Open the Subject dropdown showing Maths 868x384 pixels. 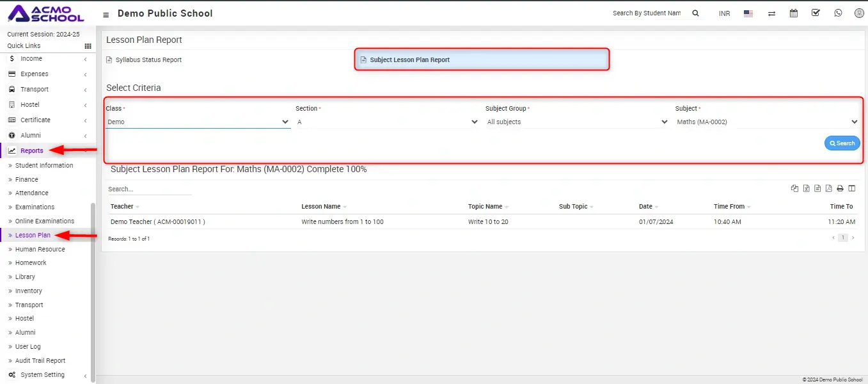767,122
